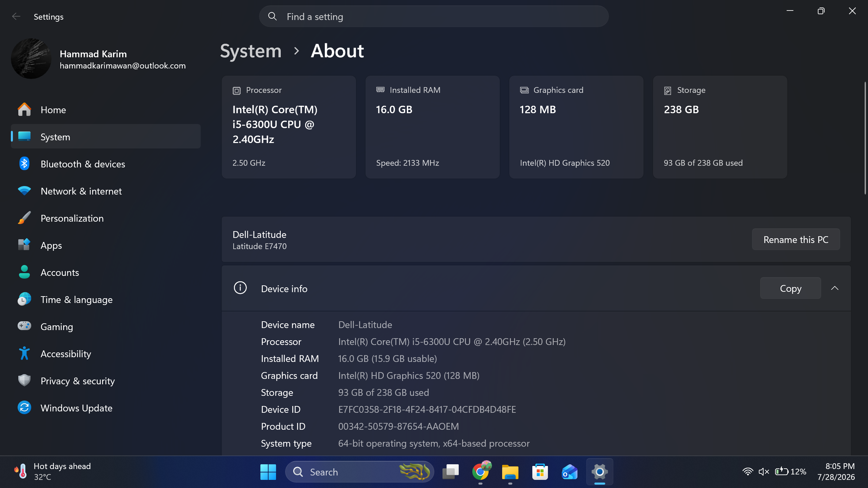This screenshot has height=488, width=868.
Task: Click the System type value 64-bit operating system
Action: [434, 443]
